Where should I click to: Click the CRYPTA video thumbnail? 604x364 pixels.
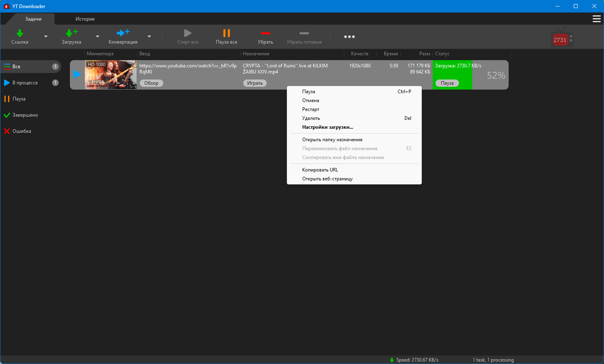111,75
